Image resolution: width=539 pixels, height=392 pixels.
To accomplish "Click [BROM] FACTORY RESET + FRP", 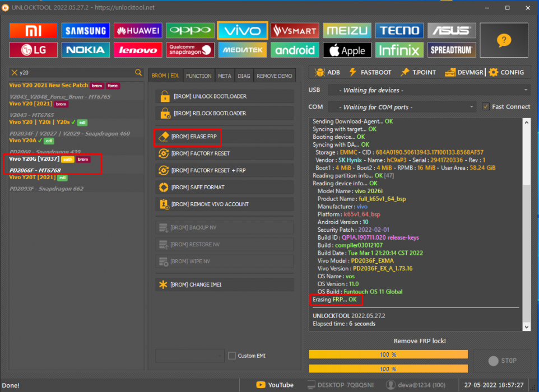I will [x=225, y=170].
